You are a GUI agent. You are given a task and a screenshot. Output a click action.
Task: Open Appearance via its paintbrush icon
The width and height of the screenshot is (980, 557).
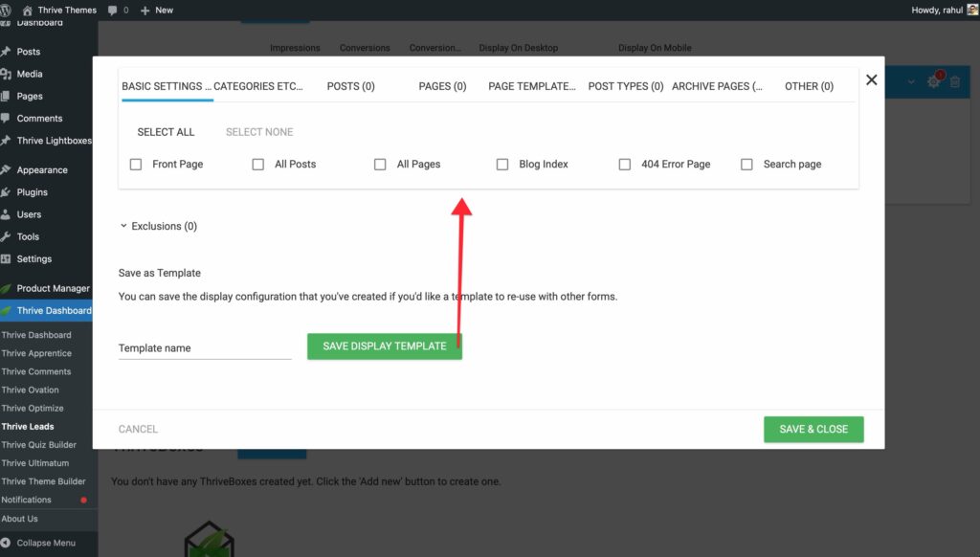[7, 170]
